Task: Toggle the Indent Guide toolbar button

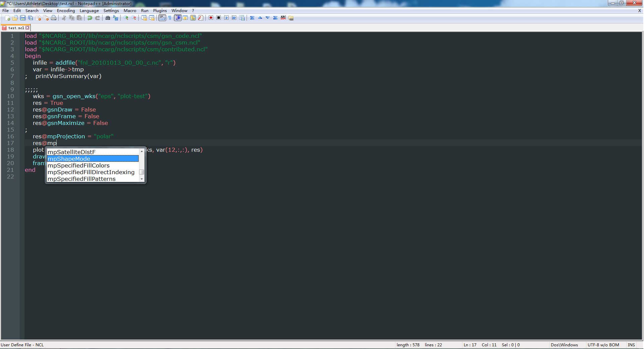Action: [178, 18]
